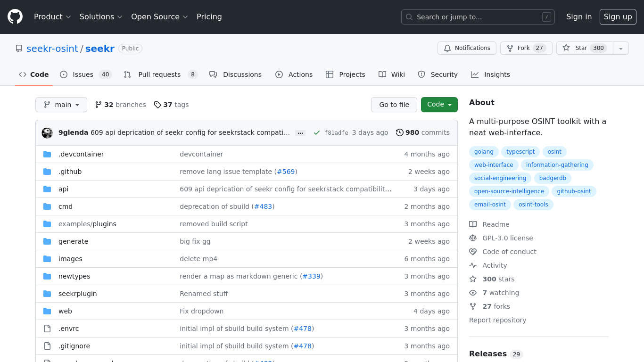The width and height of the screenshot is (644, 362).
Task: Click the Code of conduct heart icon
Action: tap(473, 252)
